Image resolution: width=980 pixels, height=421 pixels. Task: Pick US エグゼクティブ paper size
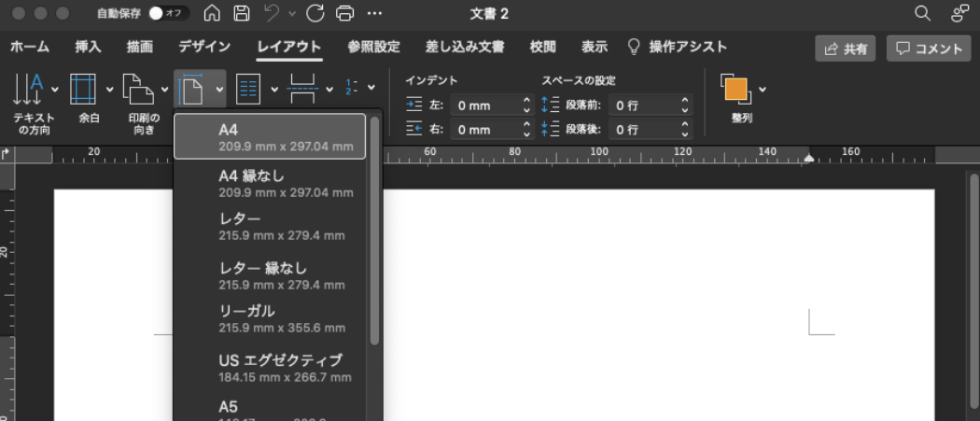[x=270, y=369]
